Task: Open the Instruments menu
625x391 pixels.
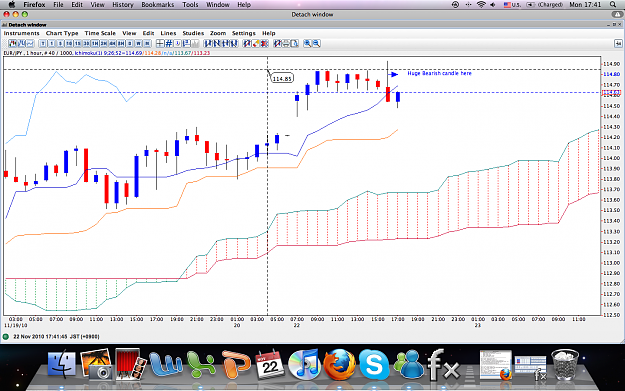Action: click(22, 33)
